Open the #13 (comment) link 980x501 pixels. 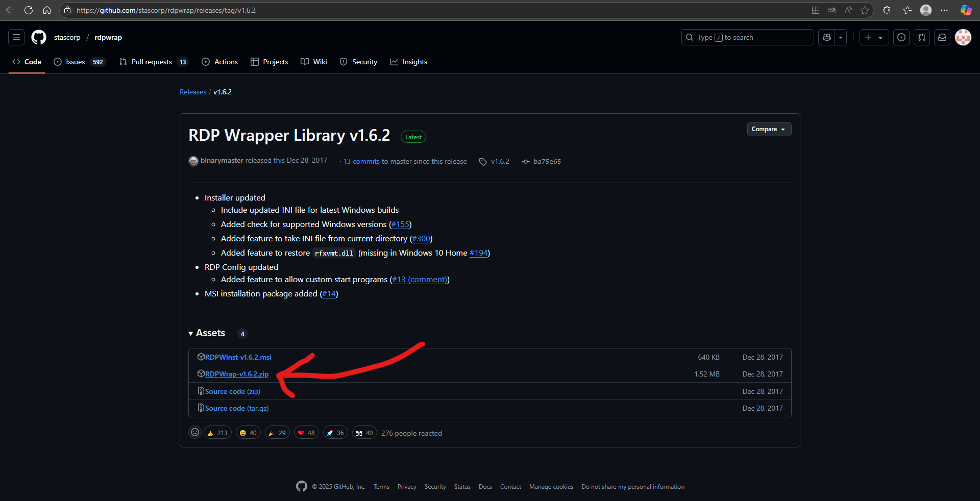click(x=420, y=279)
